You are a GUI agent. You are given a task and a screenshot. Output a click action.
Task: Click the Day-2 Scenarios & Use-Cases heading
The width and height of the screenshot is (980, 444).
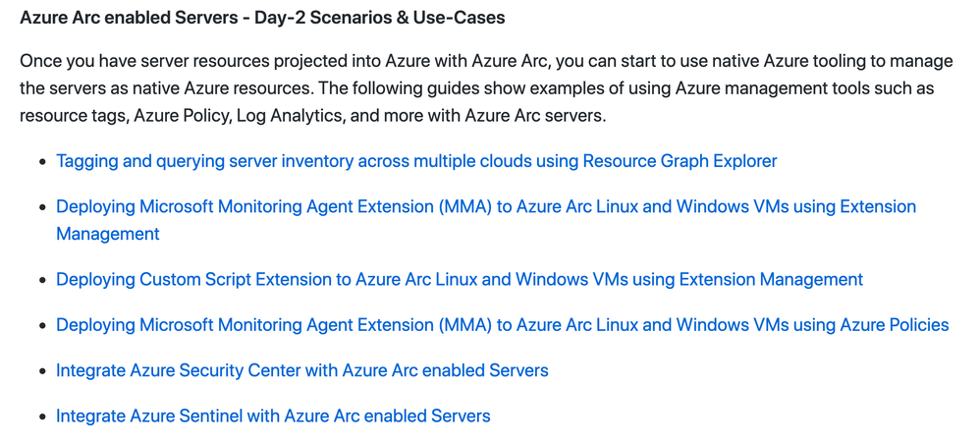tap(262, 18)
